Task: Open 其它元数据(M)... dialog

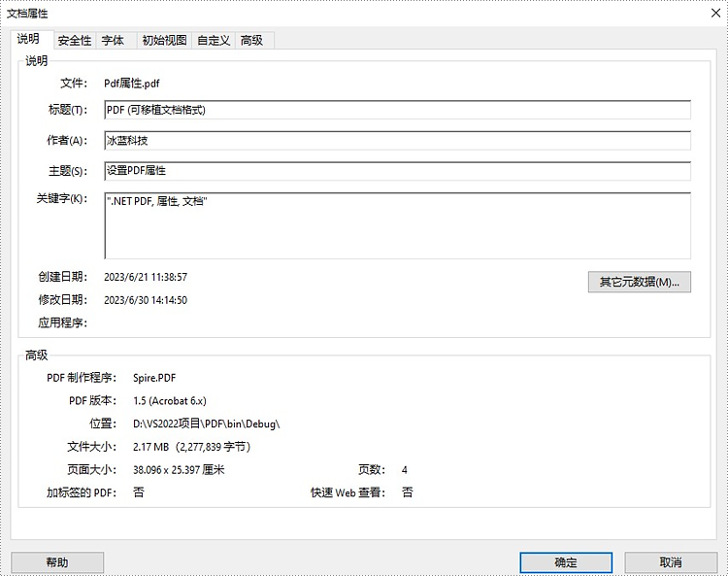Action: (x=640, y=282)
